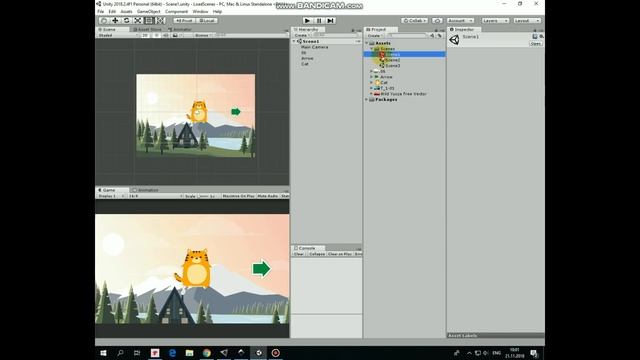Open the Account dropdown
640x360 pixels.
(460, 20)
